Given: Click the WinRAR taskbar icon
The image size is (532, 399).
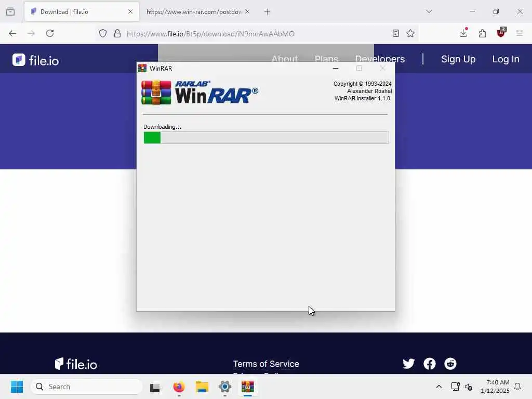Looking at the screenshot, I should 248,387.
